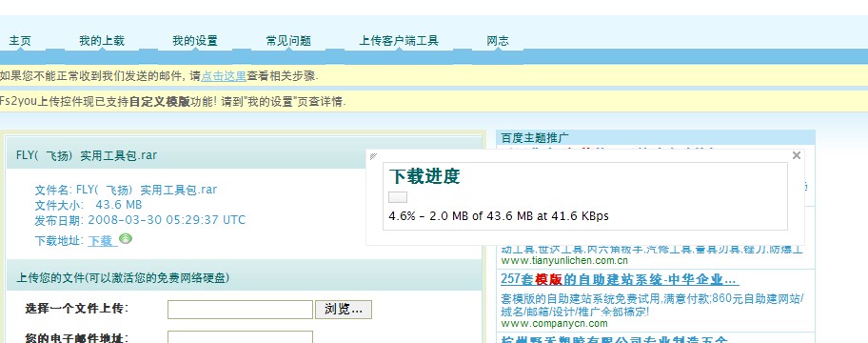Image resolution: width=868 pixels, height=343 pixels.
Task: Open the 常见问题 tab
Action: point(288,41)
